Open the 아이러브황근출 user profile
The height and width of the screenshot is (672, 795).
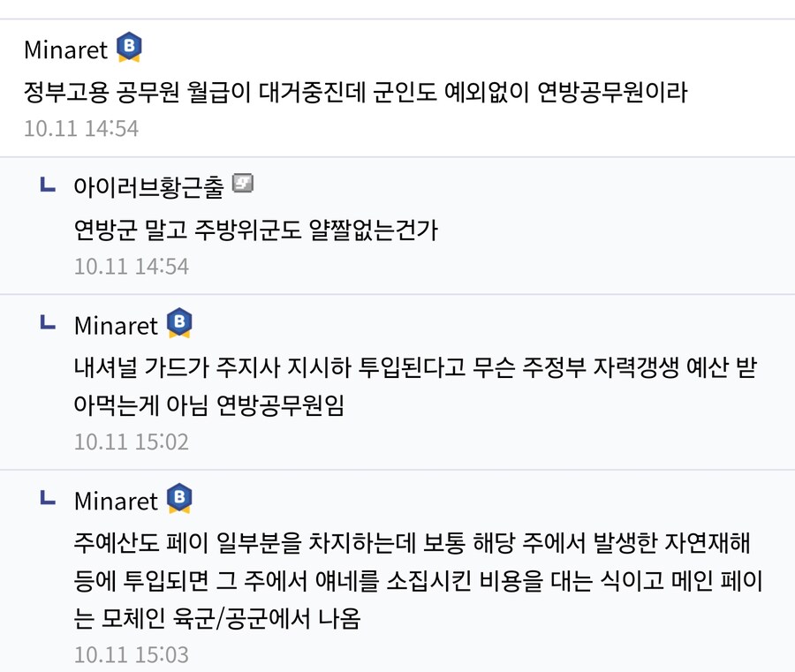[x=148, y=186]
